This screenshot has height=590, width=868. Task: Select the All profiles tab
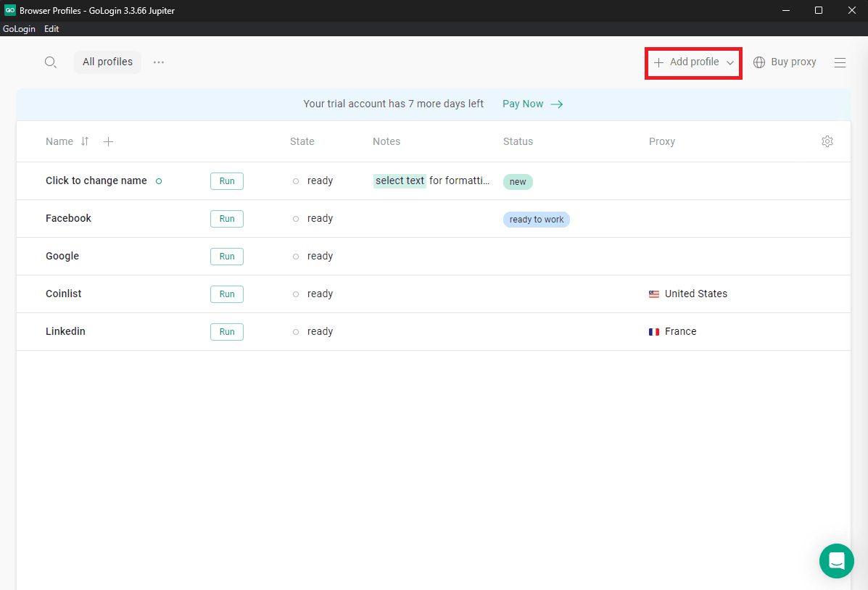(107, 62)
